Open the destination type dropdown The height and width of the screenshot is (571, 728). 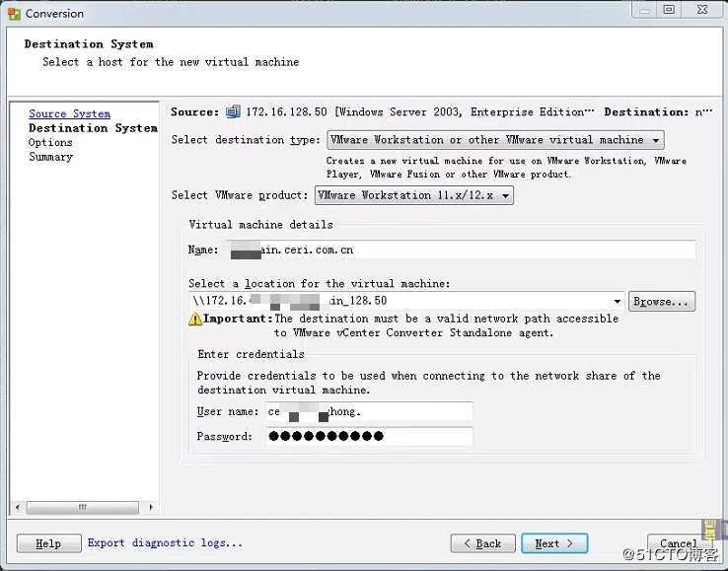click(x=495, y=140)
